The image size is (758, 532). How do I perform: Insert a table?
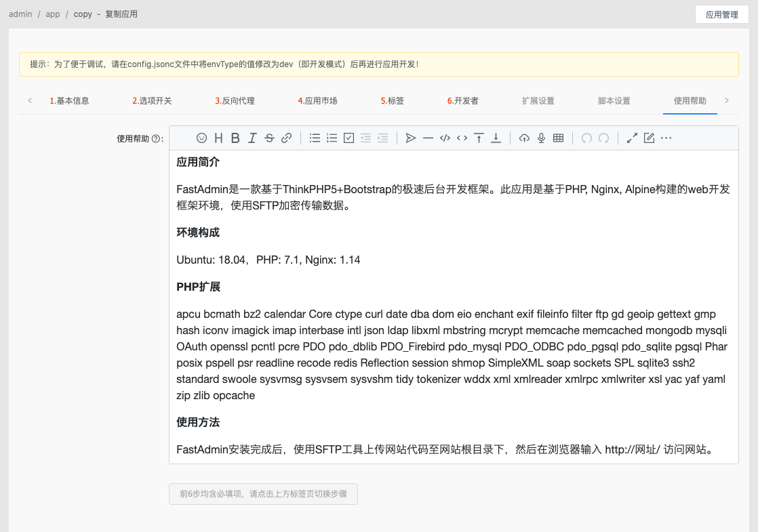pyautogui.click(x=558, y=138)
